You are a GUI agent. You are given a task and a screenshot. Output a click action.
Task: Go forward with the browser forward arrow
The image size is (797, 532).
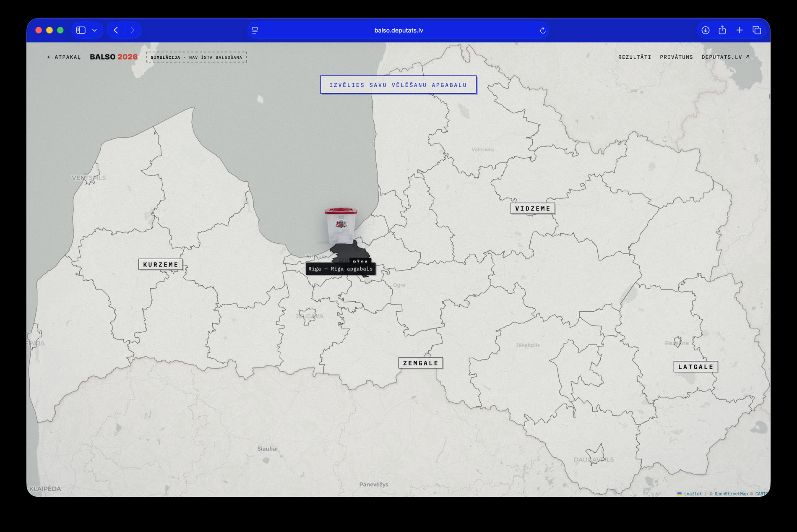click(x=133, y=30)
